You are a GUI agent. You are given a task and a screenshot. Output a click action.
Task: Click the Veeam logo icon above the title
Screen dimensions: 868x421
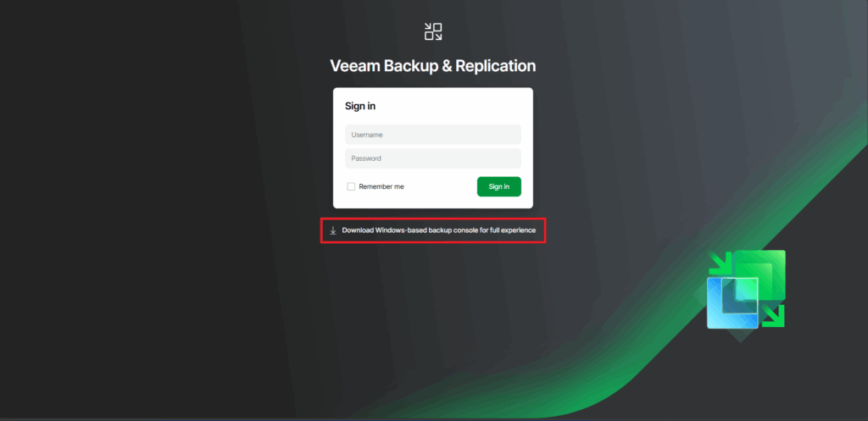click(x=433, y=31)
